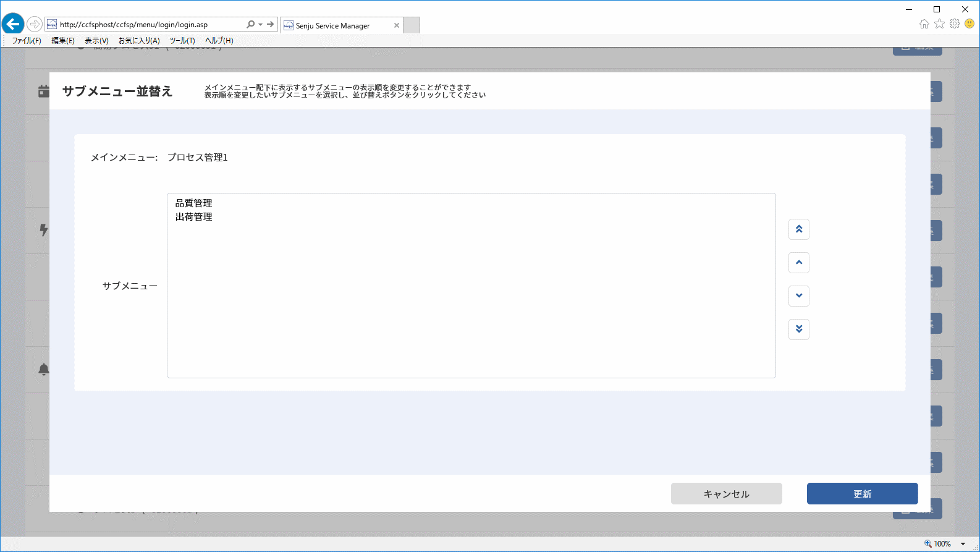Image resolution: width=980 pixels, height=552 pixels.
Task: Go back with the browser back arrow
Action: tap(13, 24)
